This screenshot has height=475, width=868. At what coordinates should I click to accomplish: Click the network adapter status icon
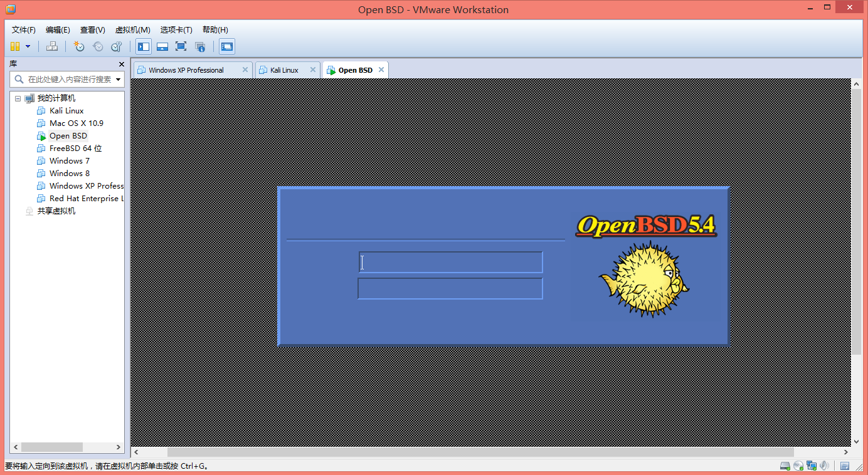click(x=812, y=466)
